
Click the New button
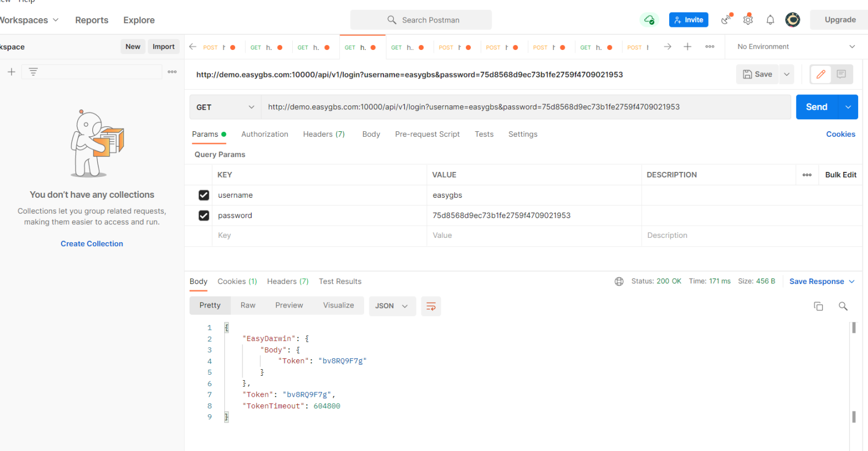click(x=133, y=47)
